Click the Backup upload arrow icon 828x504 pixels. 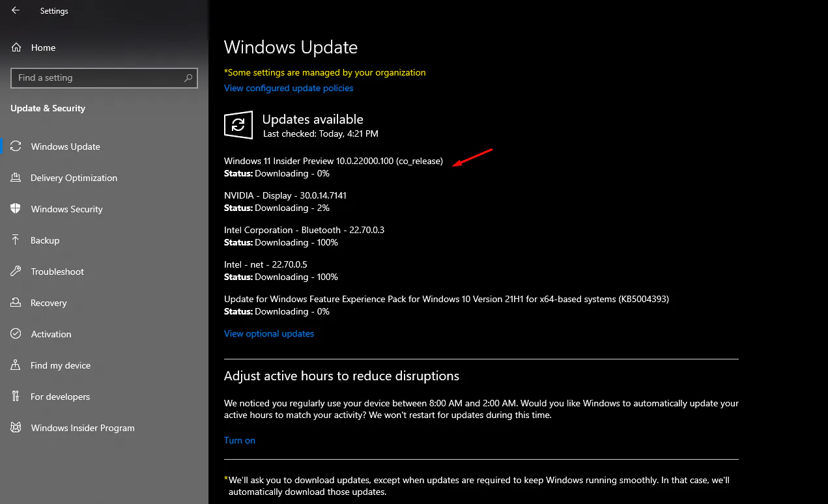tap(16, 240)
